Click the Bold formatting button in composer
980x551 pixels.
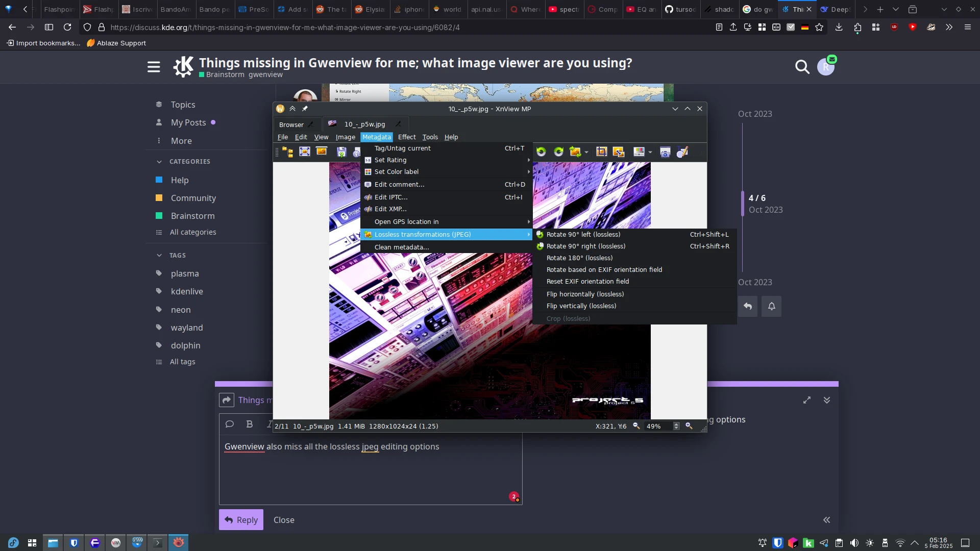pos(249,424)
